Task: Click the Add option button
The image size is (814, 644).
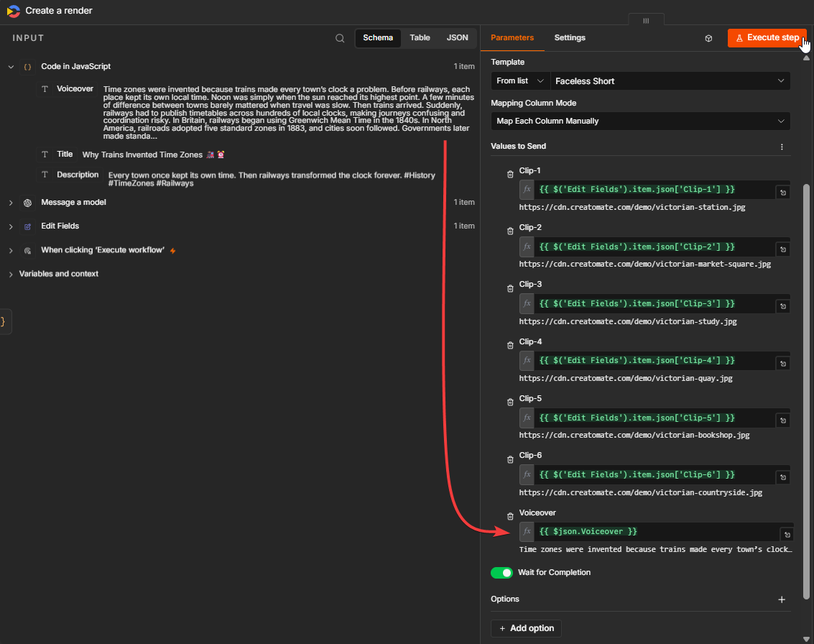Action: 526,628
